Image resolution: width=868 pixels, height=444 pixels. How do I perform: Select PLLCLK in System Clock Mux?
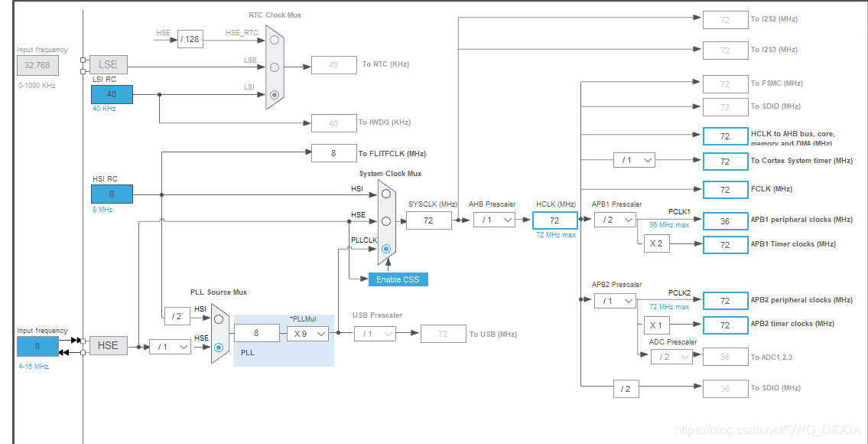pos(386,249)
